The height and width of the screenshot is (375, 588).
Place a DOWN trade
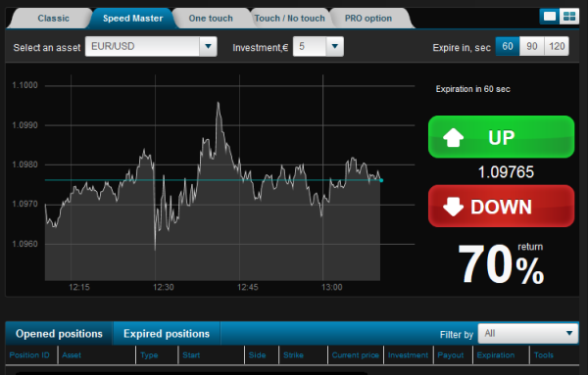(501, 206)
